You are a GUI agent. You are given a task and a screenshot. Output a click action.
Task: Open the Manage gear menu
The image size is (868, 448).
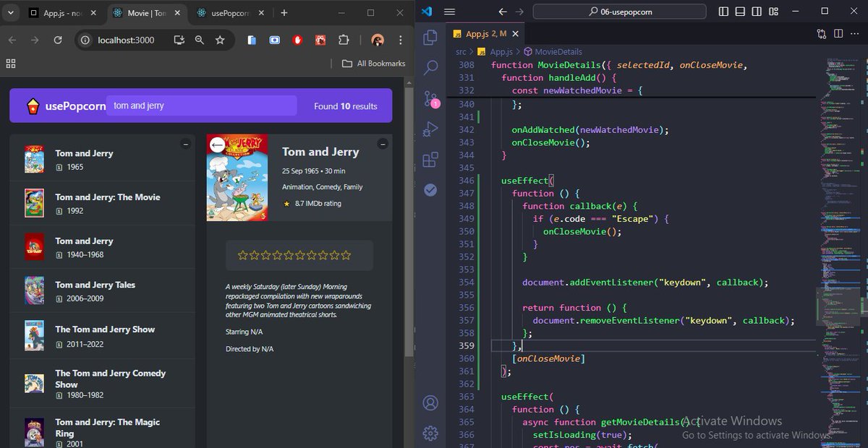(x=430, y=433)
